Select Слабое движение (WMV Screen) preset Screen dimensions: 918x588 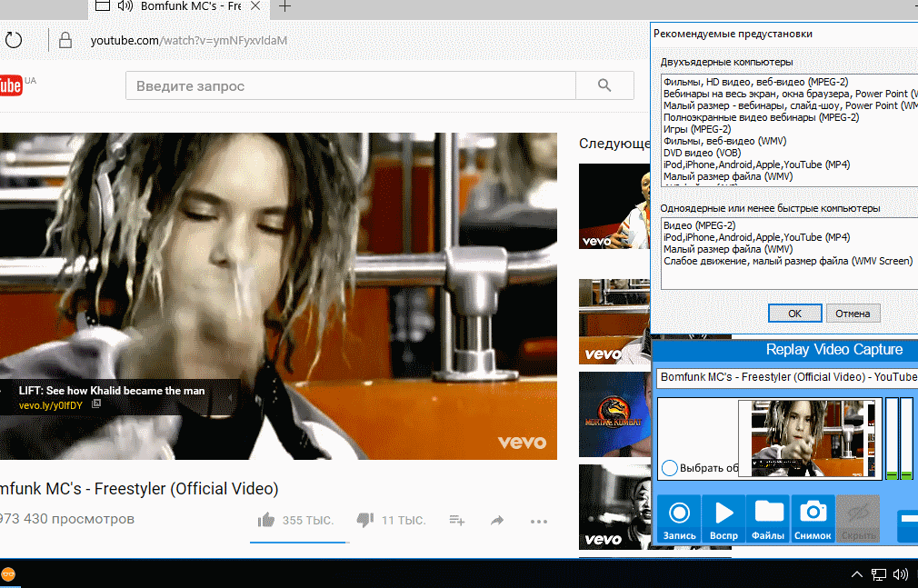(x=788, y=261)
